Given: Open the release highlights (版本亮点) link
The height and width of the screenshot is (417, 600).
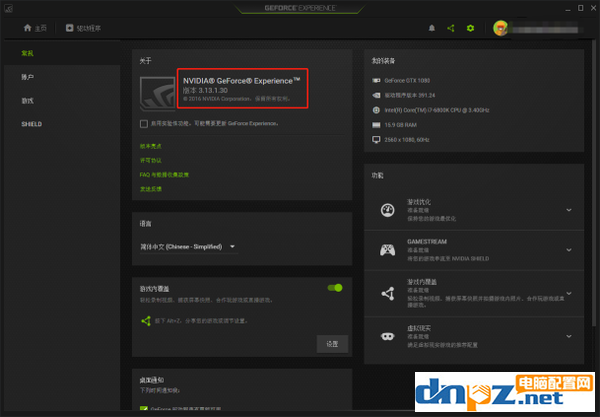Looking at the screenshot, I should click(x=150, y=146).
